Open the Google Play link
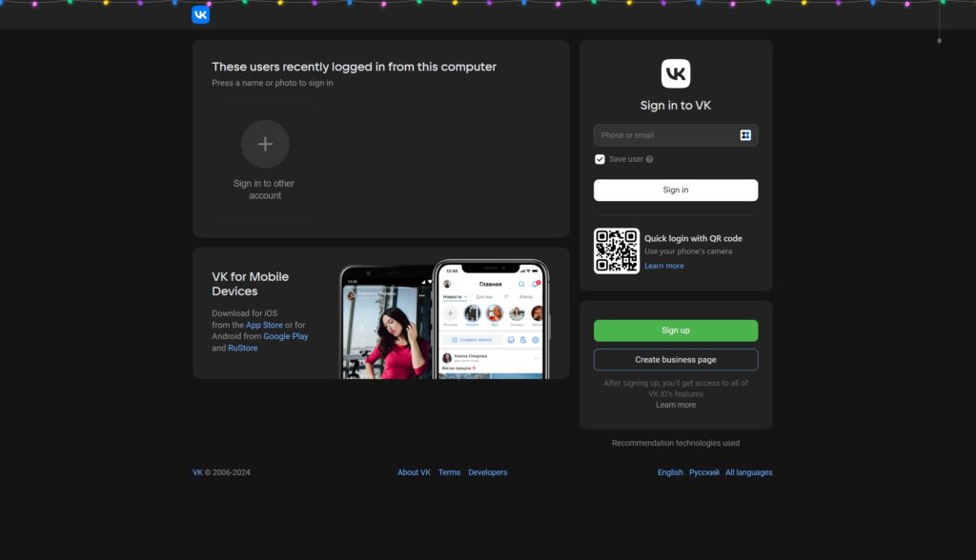Screen dimensions: 976x560 pos(285,336)
